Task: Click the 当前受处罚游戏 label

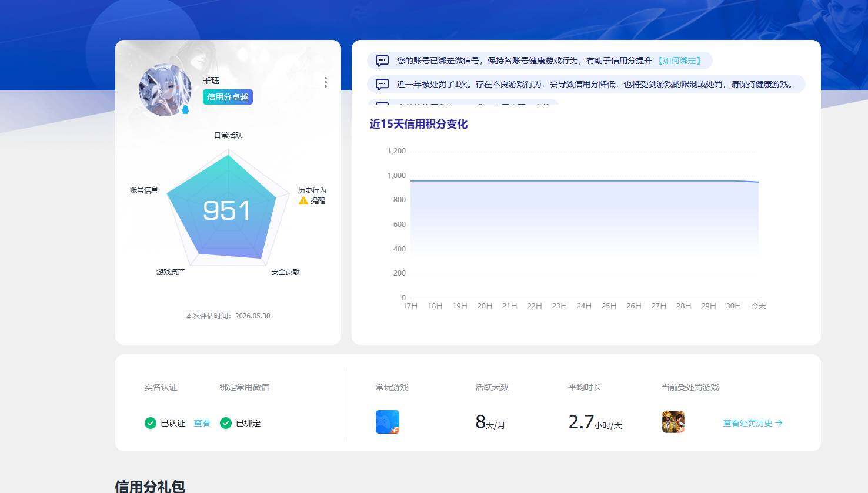Action: (690, 387)
